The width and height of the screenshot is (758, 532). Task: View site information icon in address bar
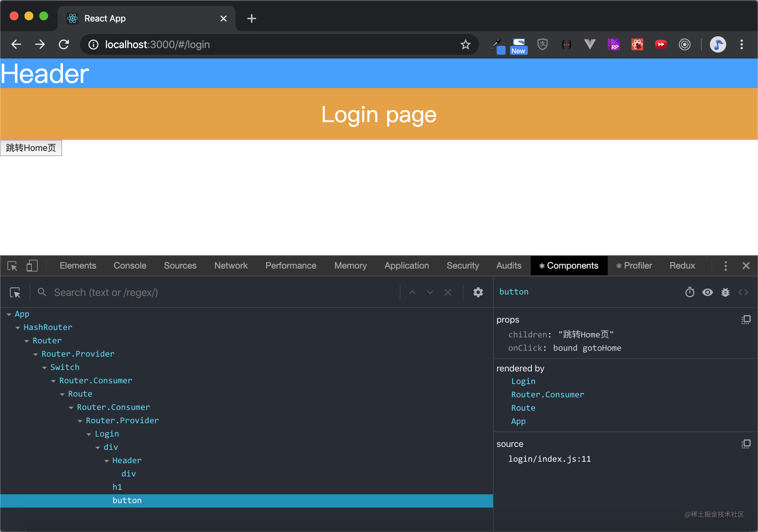point(93,44)
